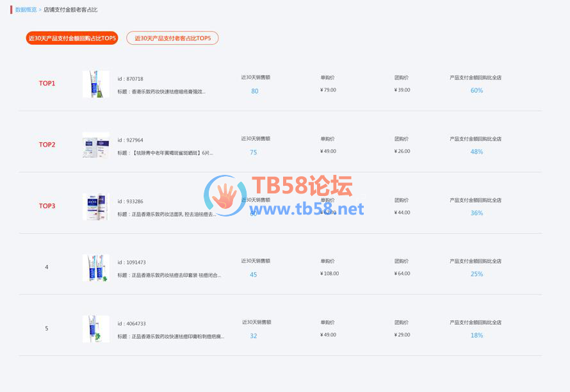Open product title of id 4064733

[171, 337]
